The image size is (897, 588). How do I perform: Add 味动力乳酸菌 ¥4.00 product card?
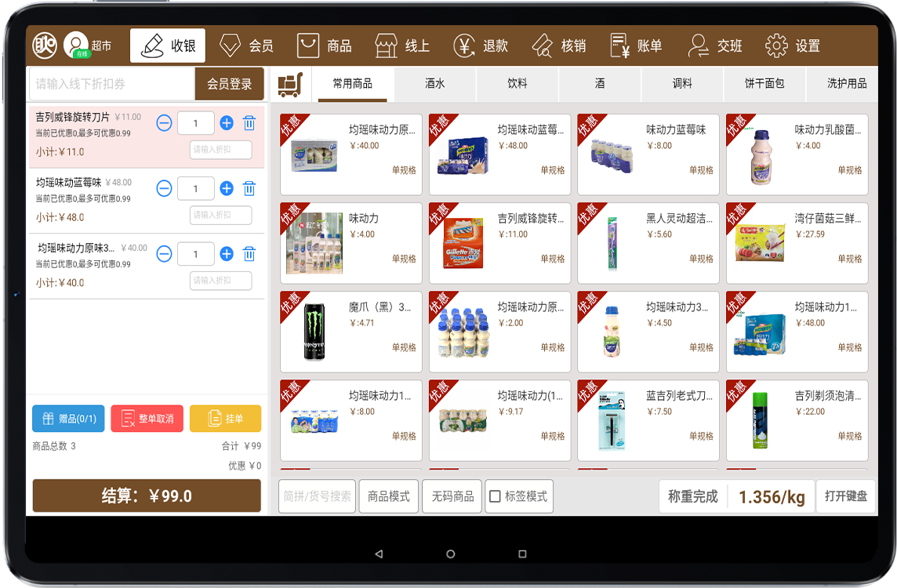797,154
